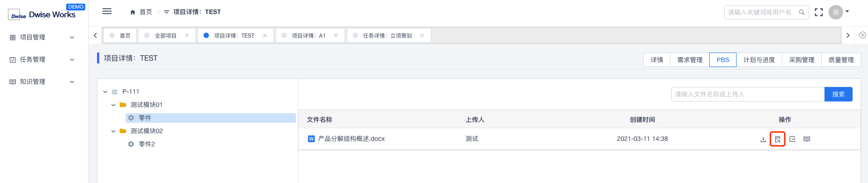Select the 需求管理 tab button
Screen dimensions: 868x183
[690, 60]
